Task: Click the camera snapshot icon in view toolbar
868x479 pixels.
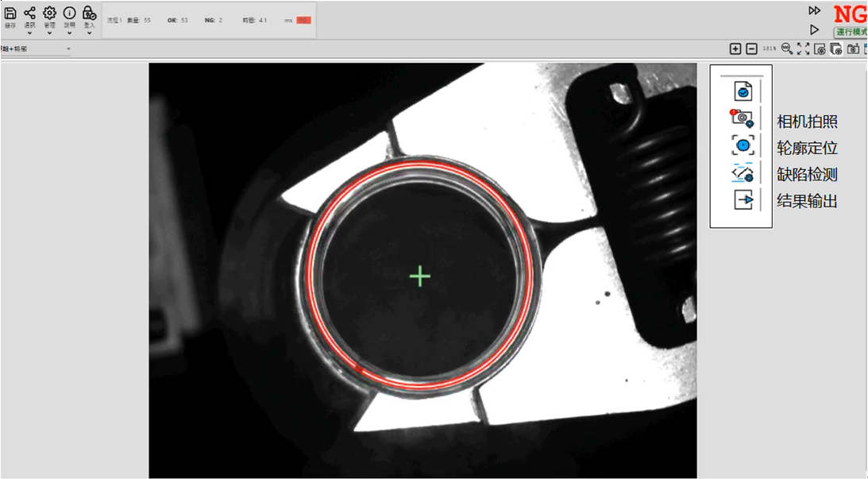Action: click(853, 49)
